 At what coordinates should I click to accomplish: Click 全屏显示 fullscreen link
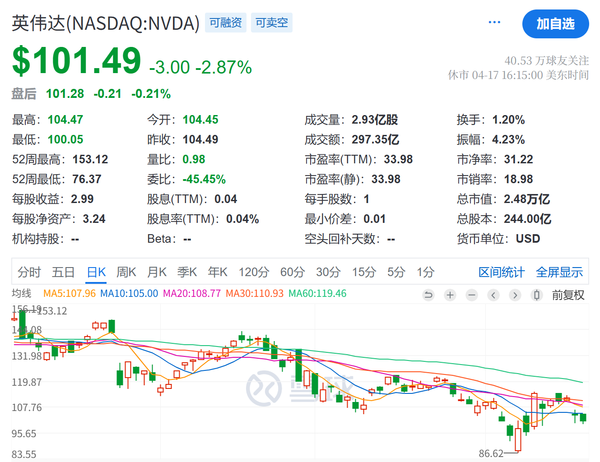559,271
